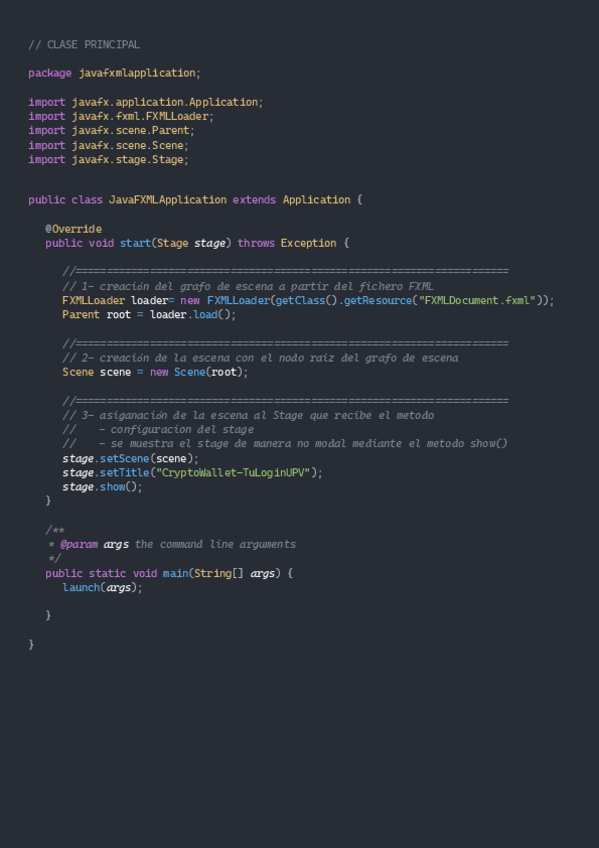Image resolution: width=599 pixels, height=848 pixels.
Task: Click the stage.setScene(scene) line
Action: pyautogui.click(x=131, y=459)
